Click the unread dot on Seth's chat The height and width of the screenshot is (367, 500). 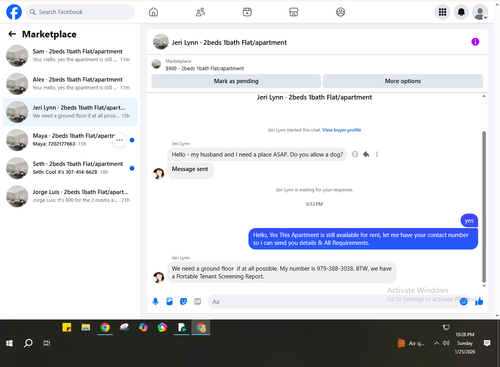click(132, 168)
